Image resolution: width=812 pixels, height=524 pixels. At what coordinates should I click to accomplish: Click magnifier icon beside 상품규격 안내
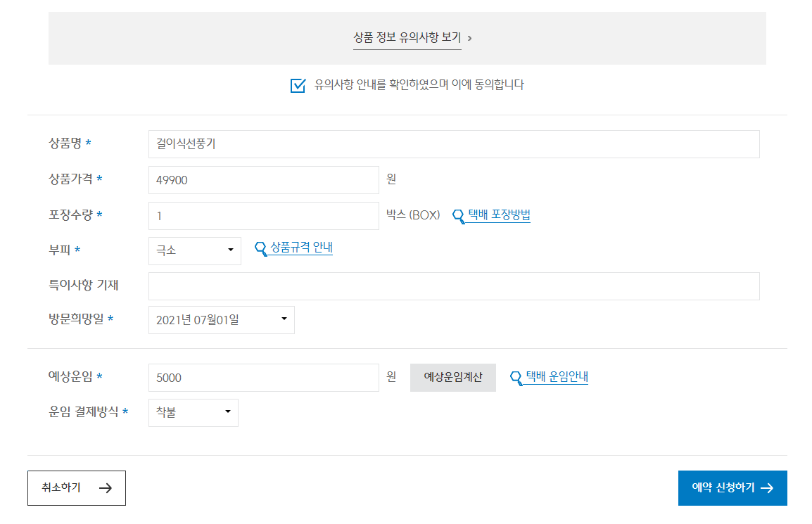261,248
